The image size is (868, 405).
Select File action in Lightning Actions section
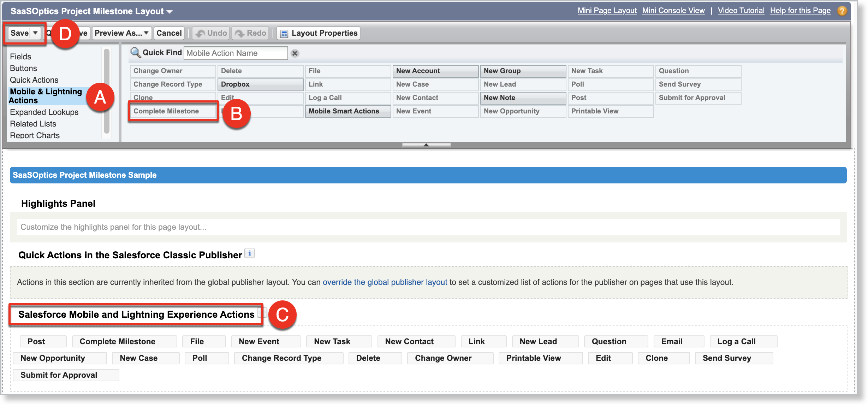pos(204,341)
